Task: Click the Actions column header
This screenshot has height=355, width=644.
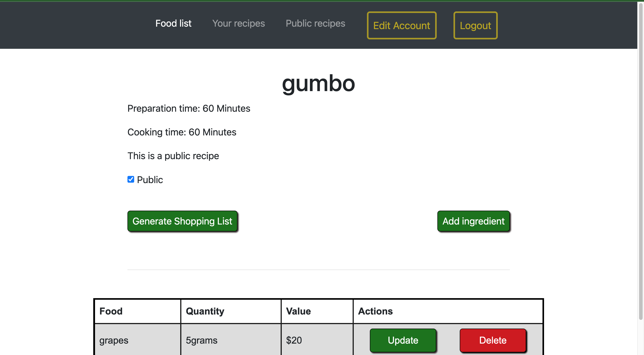Action: pyautogui.click(x=375, y=311)
